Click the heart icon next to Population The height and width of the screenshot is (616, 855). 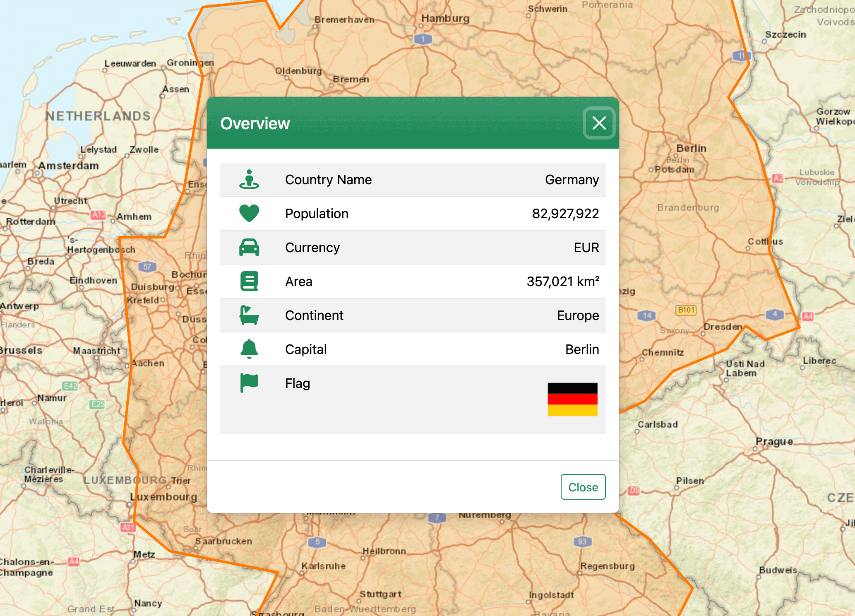[249, 213]
